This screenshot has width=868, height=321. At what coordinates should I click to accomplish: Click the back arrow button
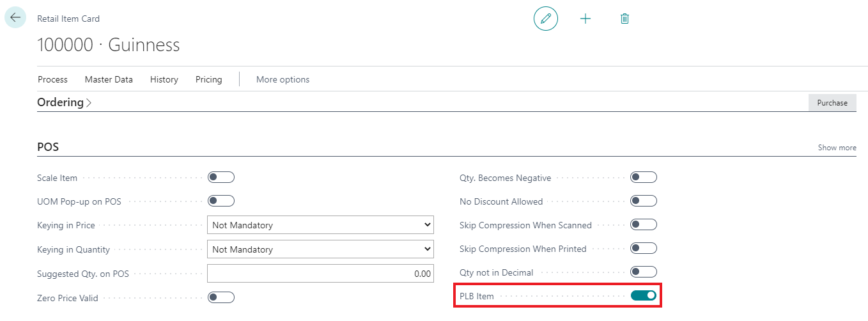[x=15, y=17]
